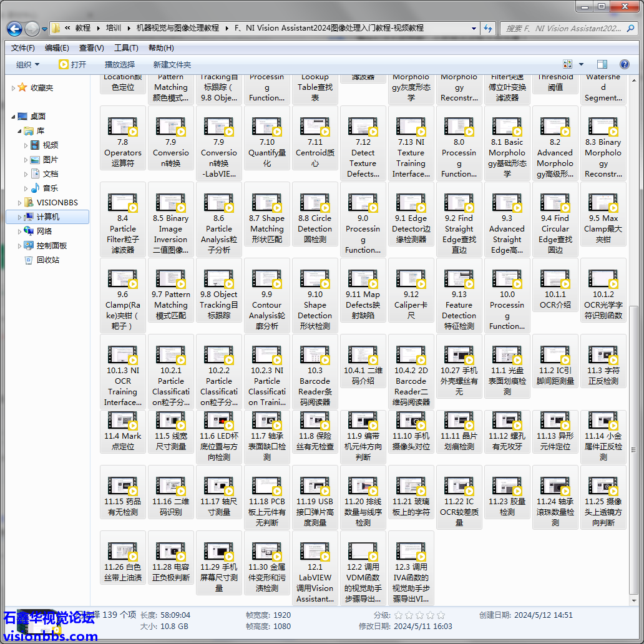Select the 9.9 Contour Analysis video
The image size is (644, 644).
267,295
